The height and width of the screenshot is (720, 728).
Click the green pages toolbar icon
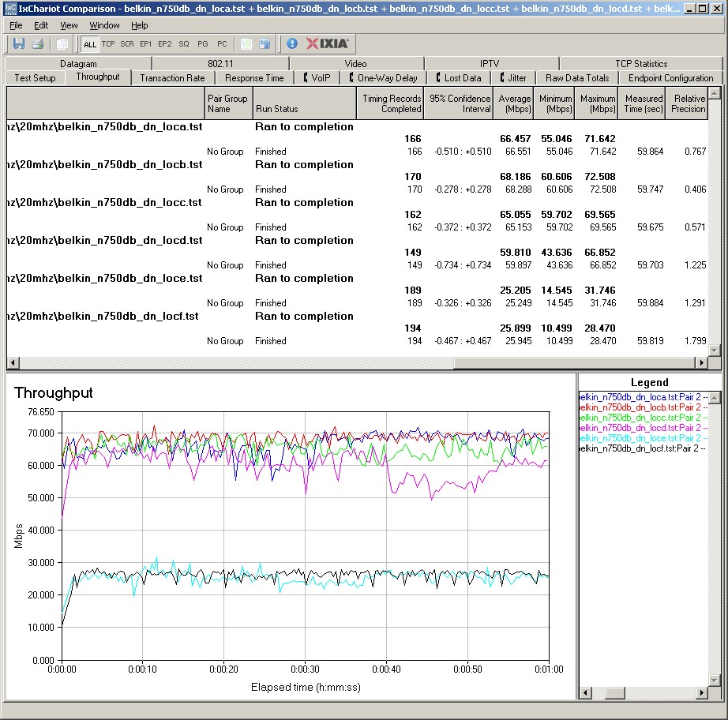[246, 44]
